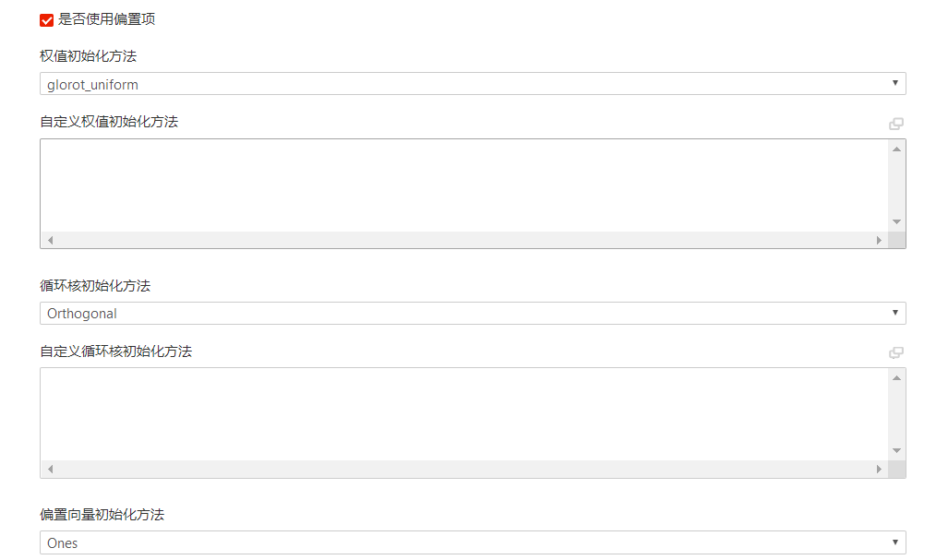Click the right arrow of the 自定义权值初始化方法 text area scrollbar
Image resolution: width=948 pixels, height=560 pixels.
coord(879,240)
